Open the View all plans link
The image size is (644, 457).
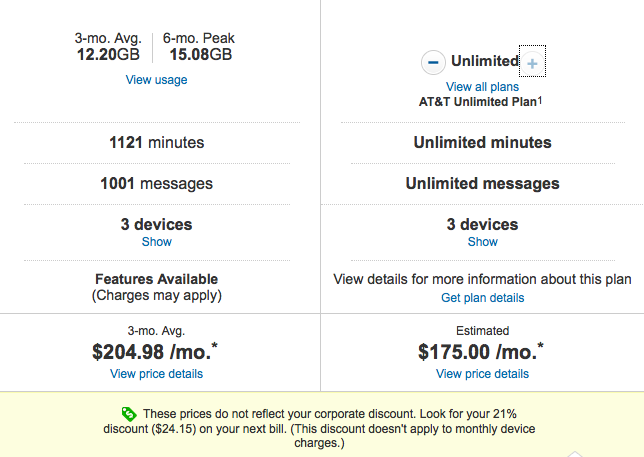tap(482, 87)
